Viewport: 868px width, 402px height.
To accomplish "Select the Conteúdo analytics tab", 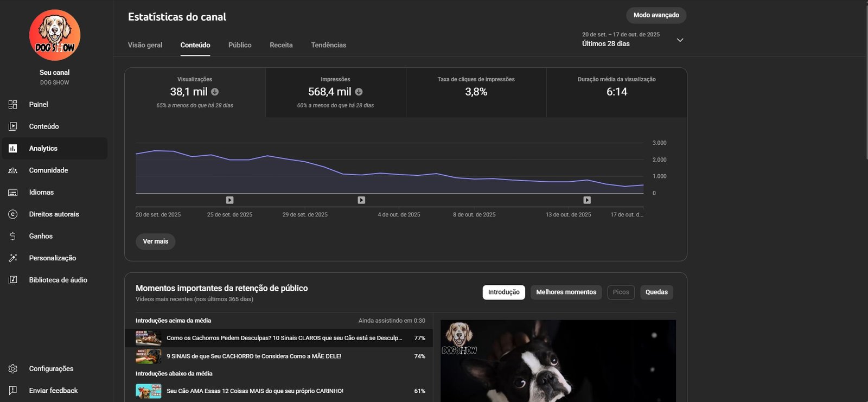I will [195, 45].
